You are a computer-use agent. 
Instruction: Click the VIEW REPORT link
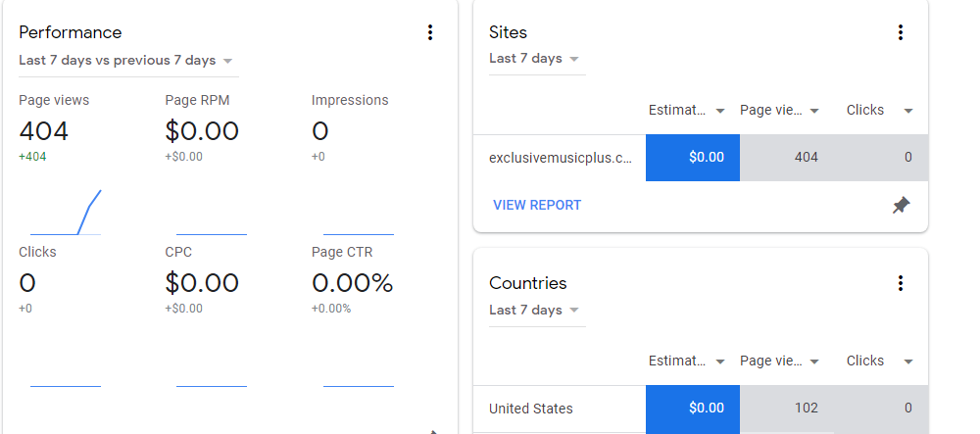[x=537, y=206]
